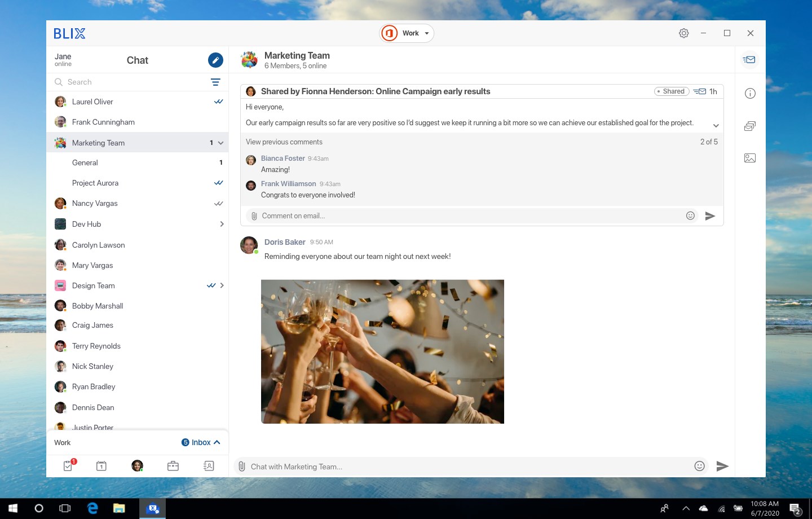Viewport: 812px width, 519px height.
Task: Open the calendar icon in bottom bar
Action: click(x=101, y=466)
